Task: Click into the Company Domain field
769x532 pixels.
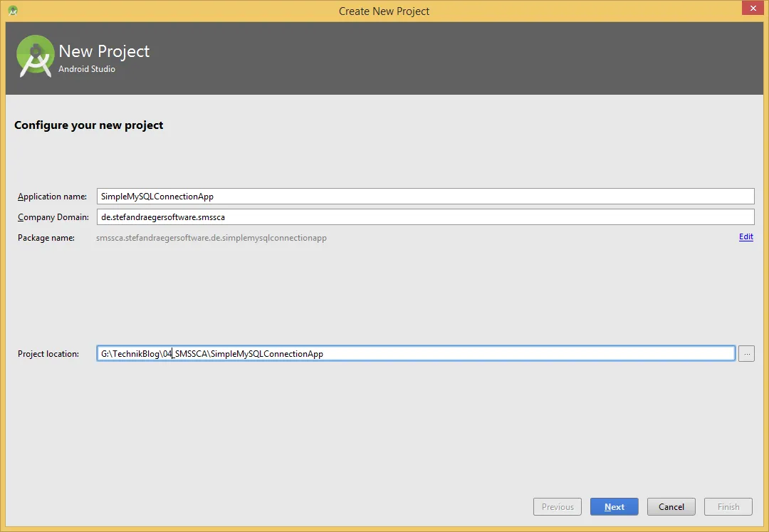Action: click(x=425, y=217)
